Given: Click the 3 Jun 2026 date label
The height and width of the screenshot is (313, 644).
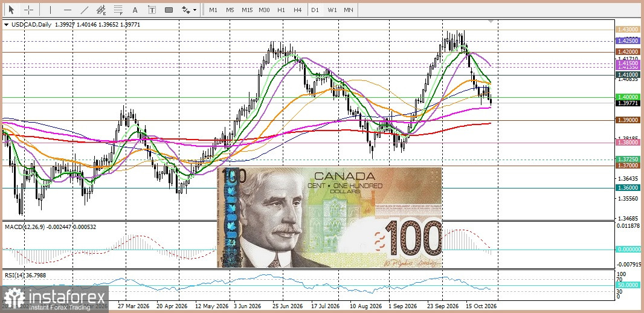Looking at the screenshot, I should [247, 306].
